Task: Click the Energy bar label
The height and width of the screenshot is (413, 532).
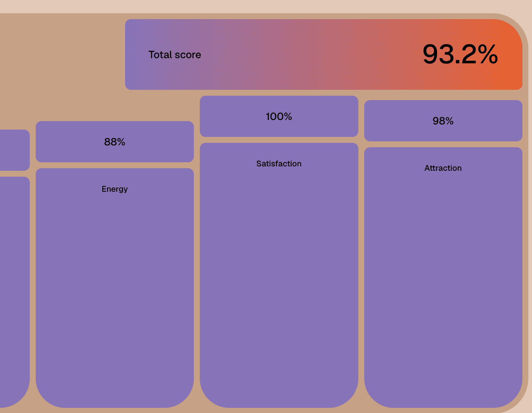Action: click(115, 189)
